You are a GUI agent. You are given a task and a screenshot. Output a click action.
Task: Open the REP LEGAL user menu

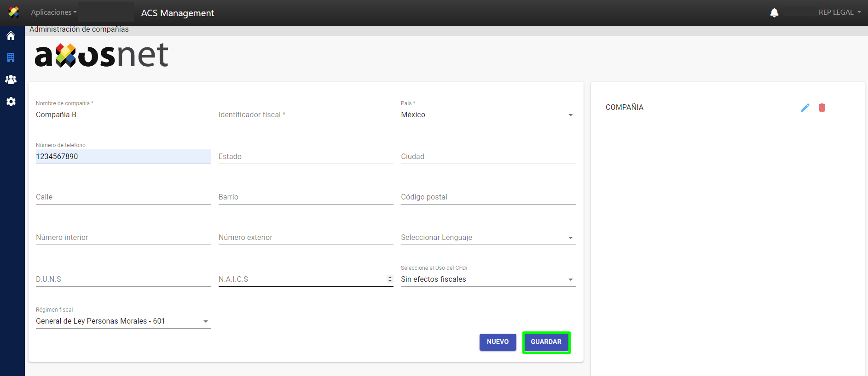(839, 12)
